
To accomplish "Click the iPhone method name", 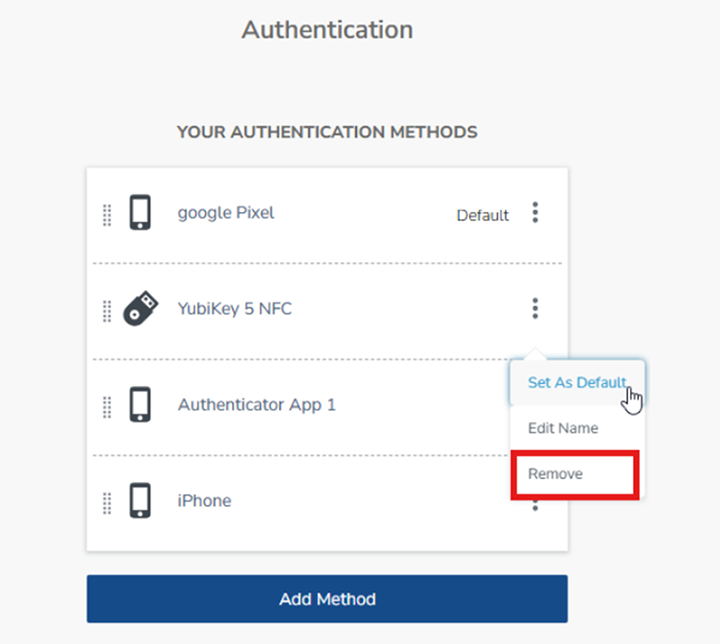I will [204, 501].
